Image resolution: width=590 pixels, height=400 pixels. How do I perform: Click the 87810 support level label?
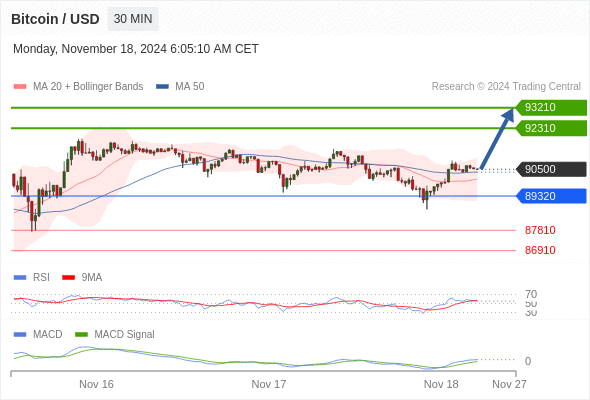click(x=540, y=230)
